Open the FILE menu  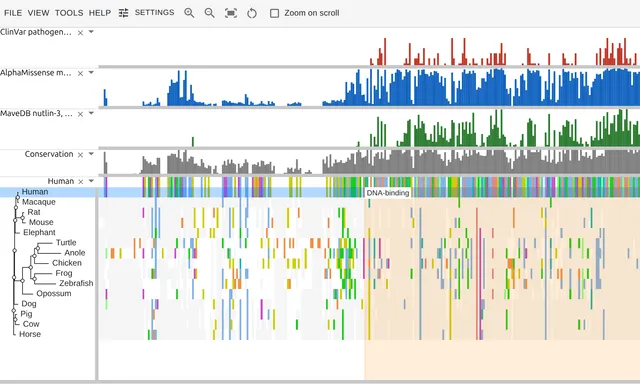pyautogui.click(x=13, y=13)
